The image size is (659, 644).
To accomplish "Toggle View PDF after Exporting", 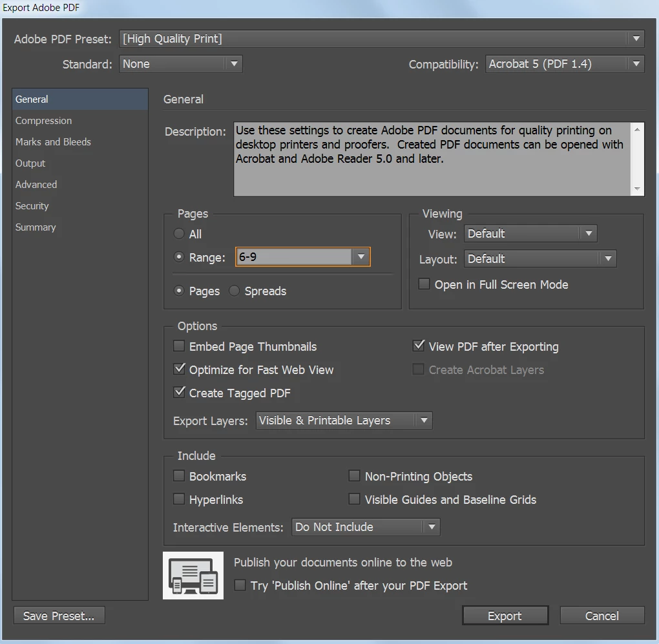I will tap(419, 346).
